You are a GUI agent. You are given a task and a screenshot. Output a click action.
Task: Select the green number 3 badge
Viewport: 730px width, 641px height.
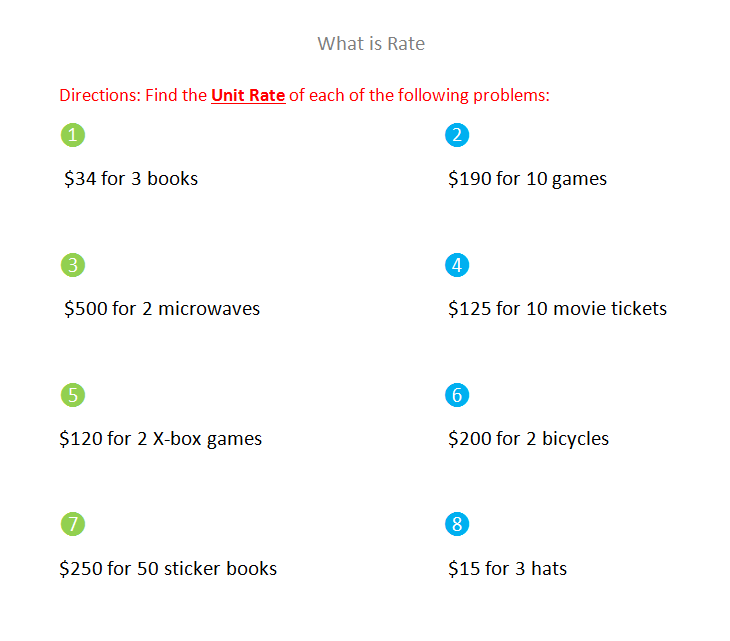(x=73, y=265)
